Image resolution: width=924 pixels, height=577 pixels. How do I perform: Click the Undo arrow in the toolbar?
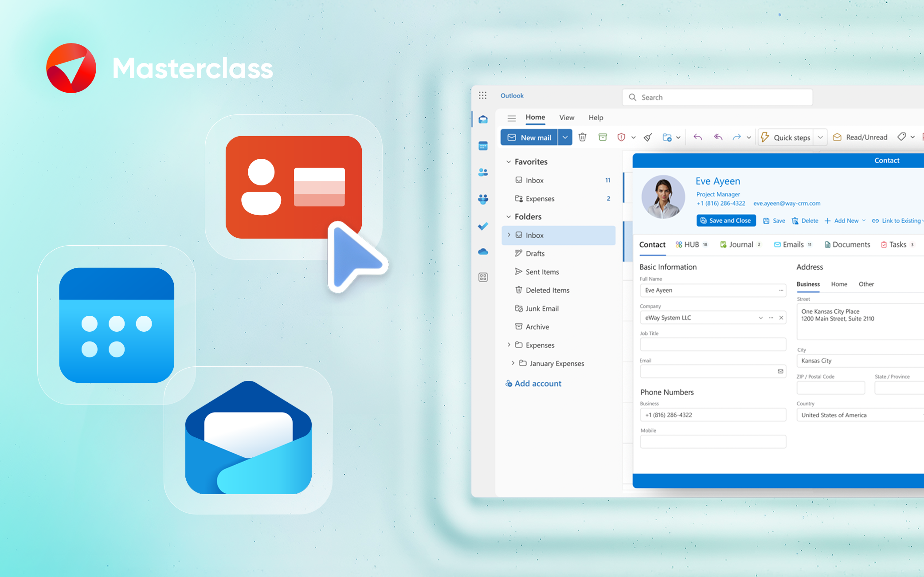697,137
